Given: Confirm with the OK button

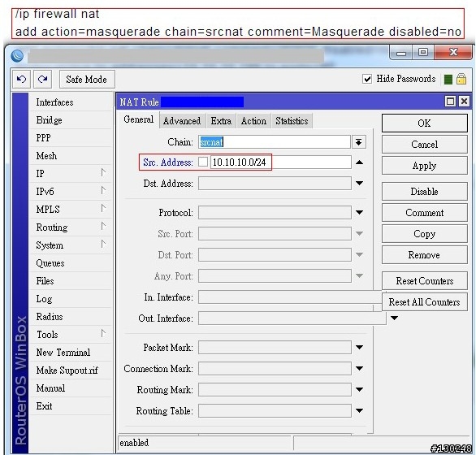Looking at the screenshot, I should click(x=424, y=123).
